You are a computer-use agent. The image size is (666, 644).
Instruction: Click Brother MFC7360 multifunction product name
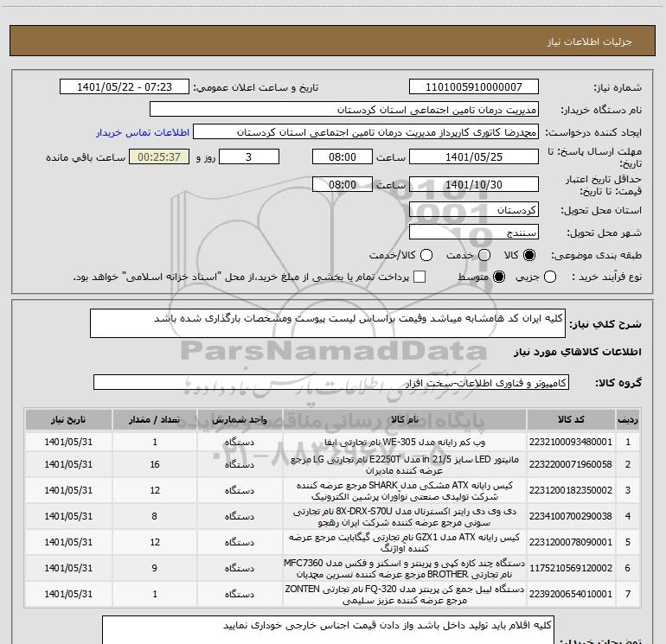coord(405,569)
